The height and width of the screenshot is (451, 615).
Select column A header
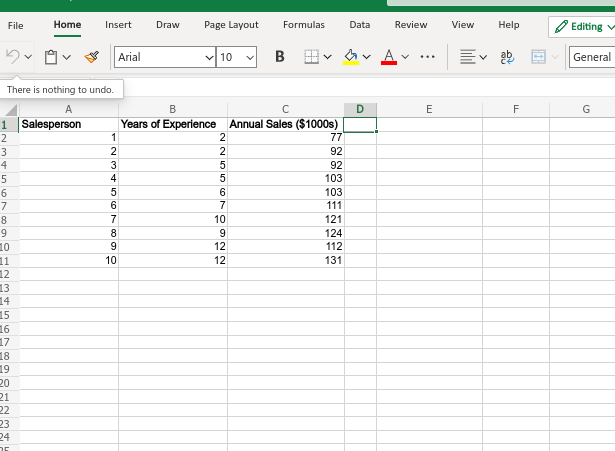click(69, 109)
